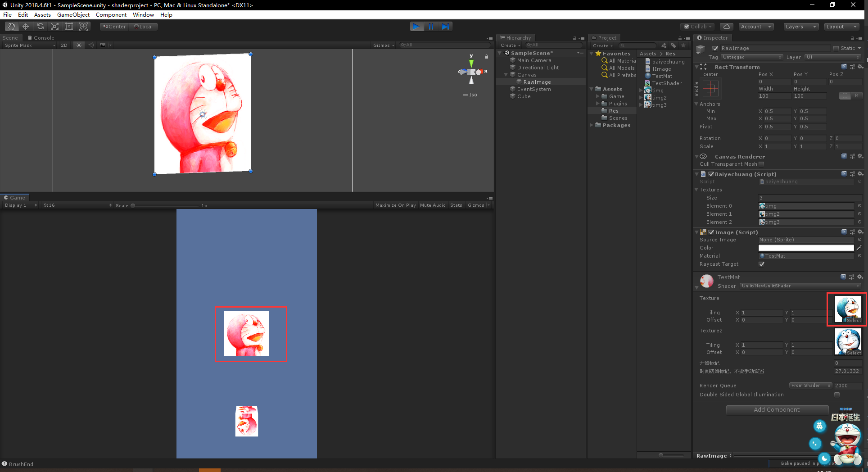The width and height of the screenshot is (868, 472).
Task: Expand the Packages folder in Project window
Action: click(591, 125)
